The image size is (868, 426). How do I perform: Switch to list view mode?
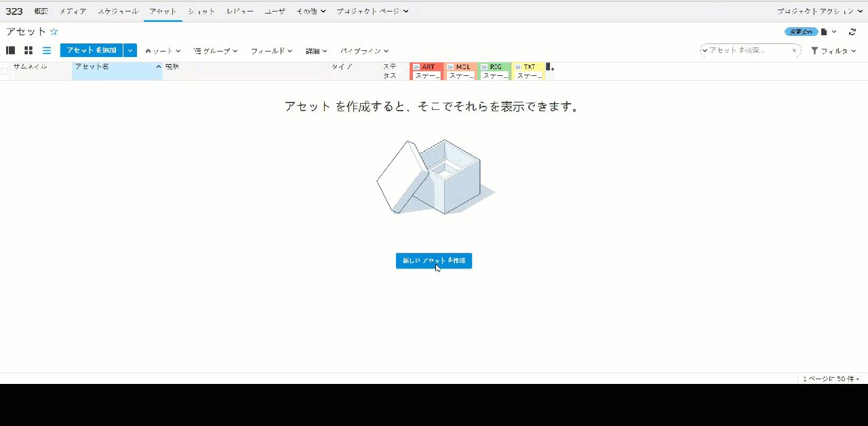[46, 50]
